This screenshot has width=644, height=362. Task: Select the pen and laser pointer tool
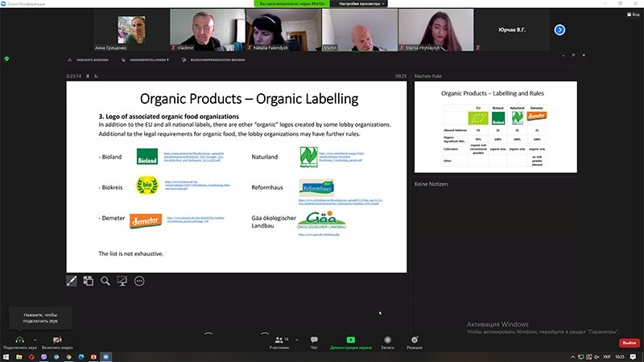[72, 281]
